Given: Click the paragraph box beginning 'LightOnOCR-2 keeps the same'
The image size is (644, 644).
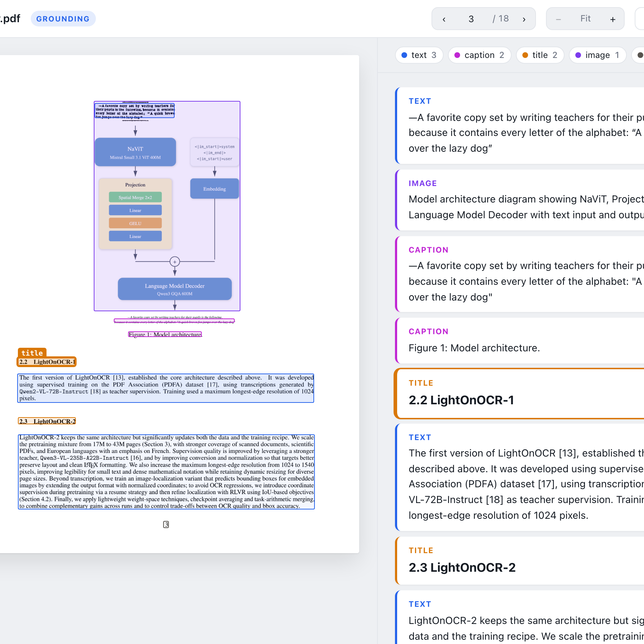Looking at the screenshot, I should 166,472.
